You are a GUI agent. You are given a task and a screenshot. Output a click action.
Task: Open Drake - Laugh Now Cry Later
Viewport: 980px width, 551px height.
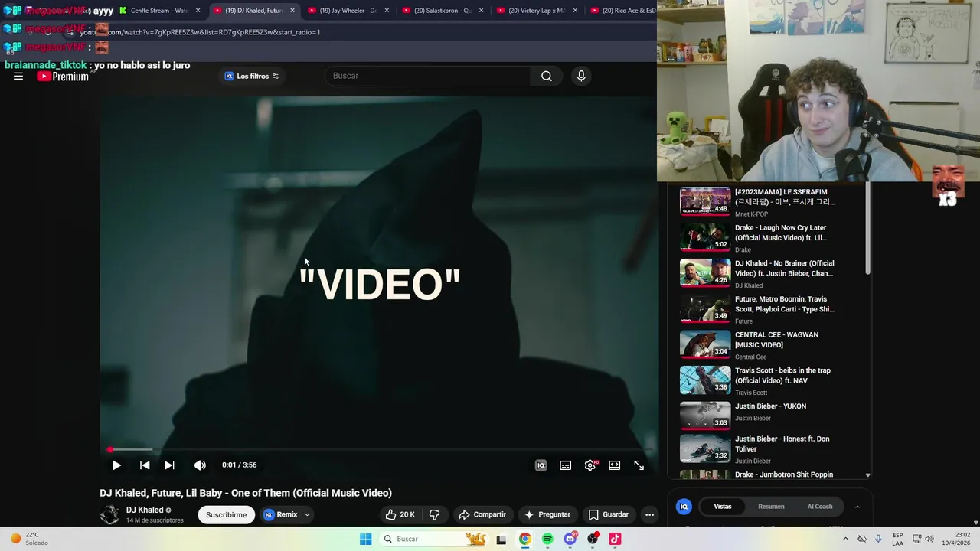[x=780, y=233]
